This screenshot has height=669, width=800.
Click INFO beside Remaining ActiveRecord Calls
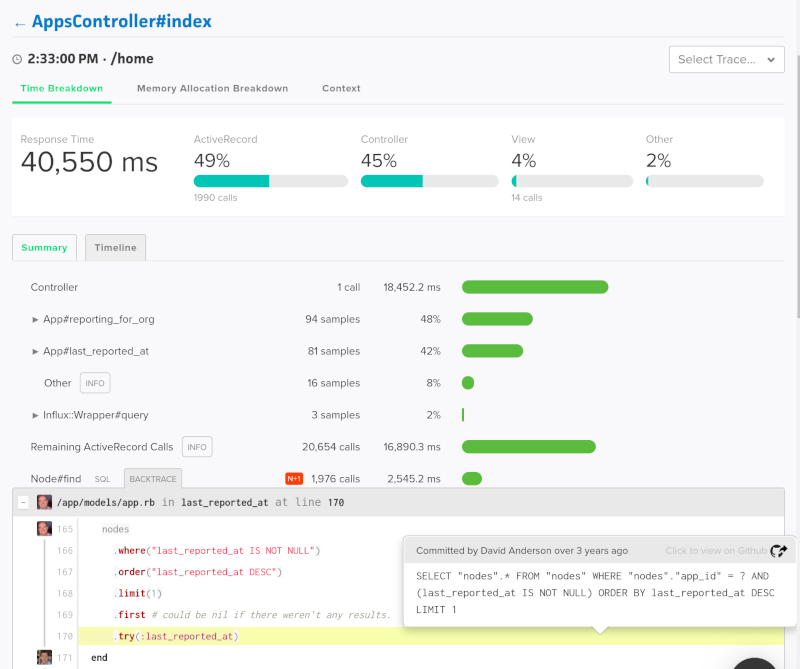pyautogui.click(x=197, y=447)
